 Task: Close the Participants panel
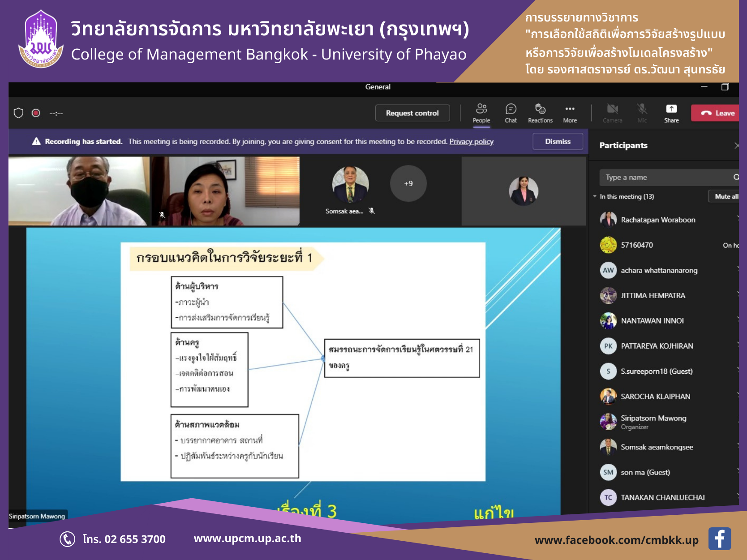(x=736, y=145)
